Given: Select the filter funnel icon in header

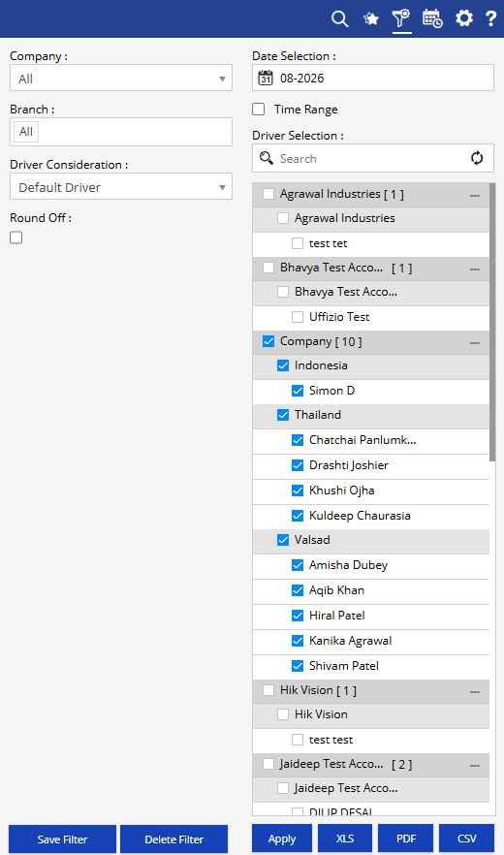Looking at the screenshot, I should point(401,18).
